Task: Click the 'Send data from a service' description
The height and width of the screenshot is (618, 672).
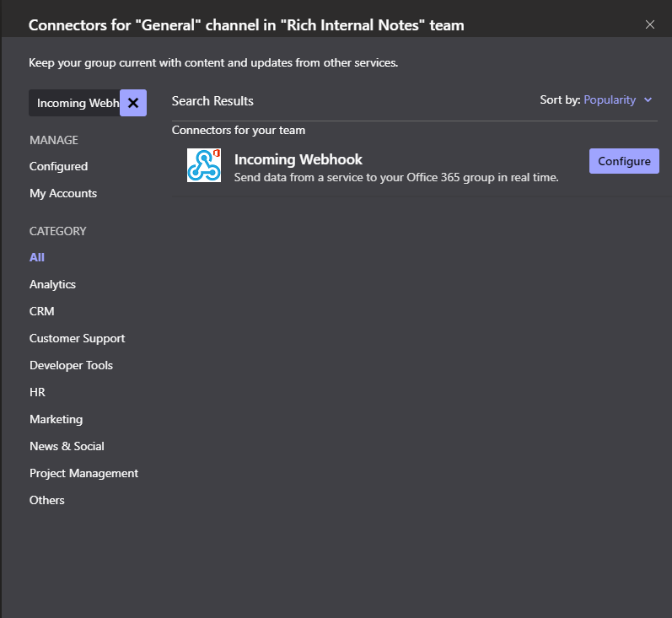Action: pos(396,177)
